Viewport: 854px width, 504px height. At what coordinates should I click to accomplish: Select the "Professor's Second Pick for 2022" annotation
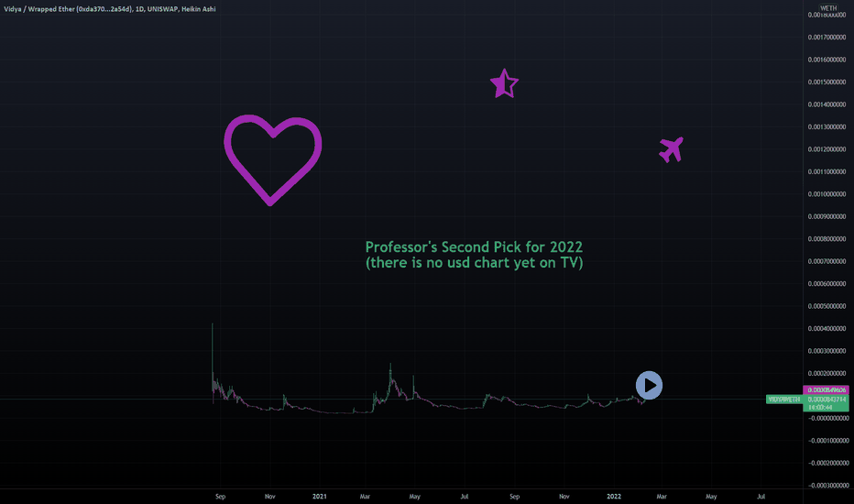(474, 247)
